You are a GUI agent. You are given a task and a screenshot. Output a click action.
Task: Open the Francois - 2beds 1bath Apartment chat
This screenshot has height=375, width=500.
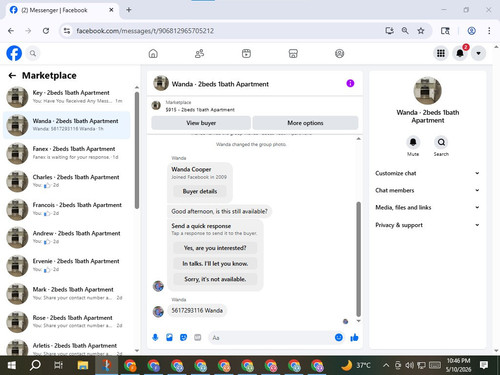click(x=67, y=209)
